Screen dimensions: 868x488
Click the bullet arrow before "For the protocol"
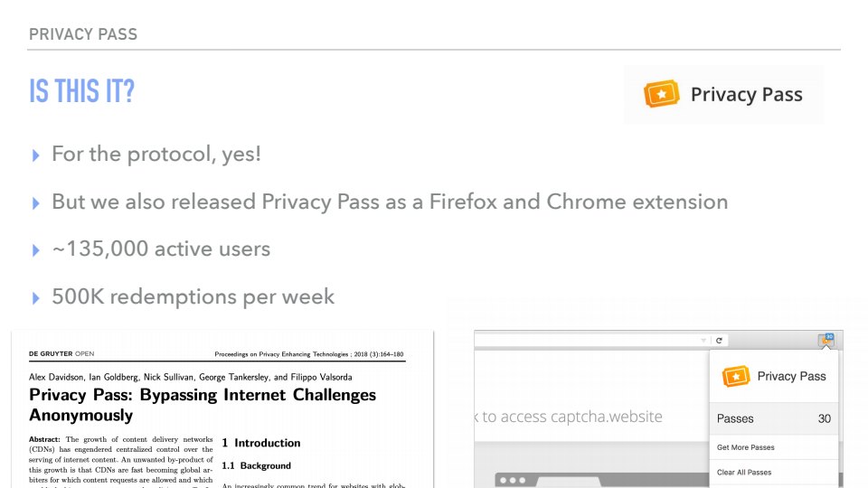pos(35,155)
